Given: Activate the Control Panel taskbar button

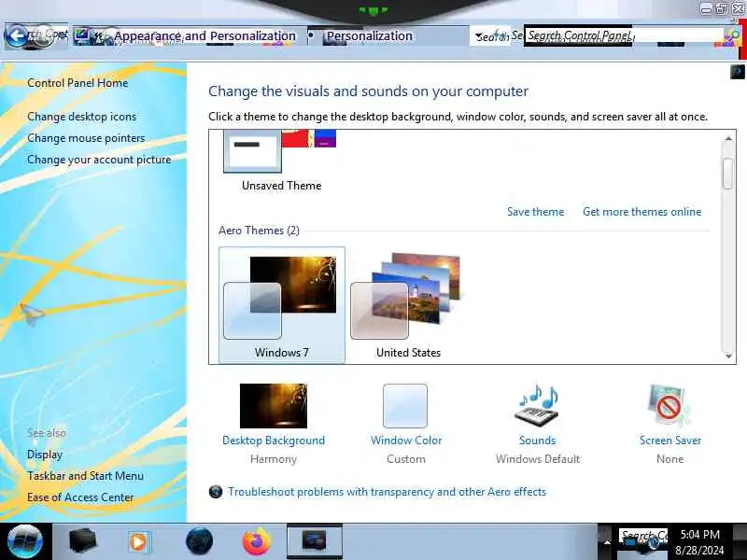Looking at the screenshot, I should [315, 541].
